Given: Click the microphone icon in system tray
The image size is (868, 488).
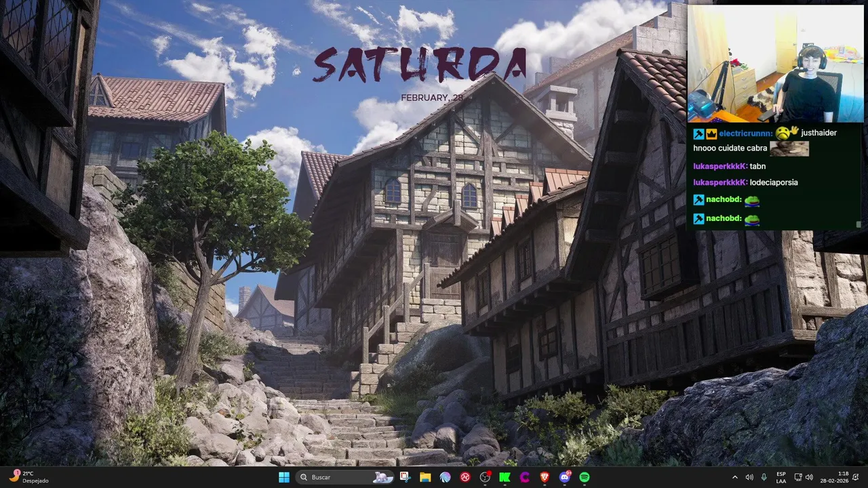Looking at the screenshot, I should 764,477.
